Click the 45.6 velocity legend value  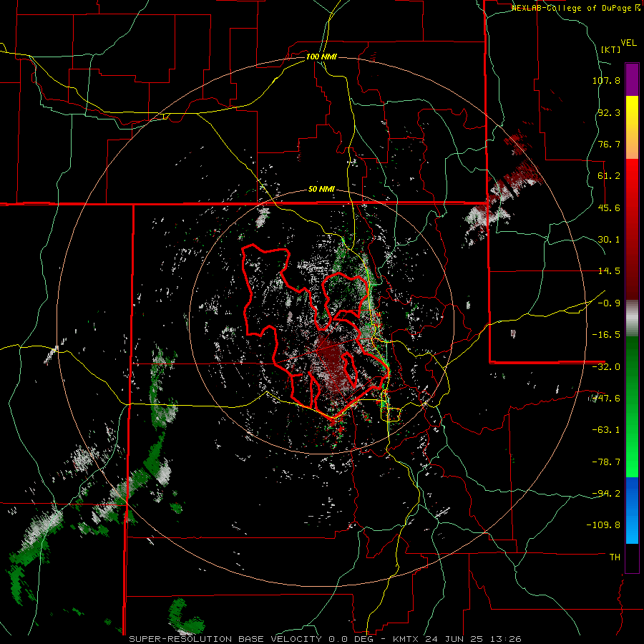609,208
